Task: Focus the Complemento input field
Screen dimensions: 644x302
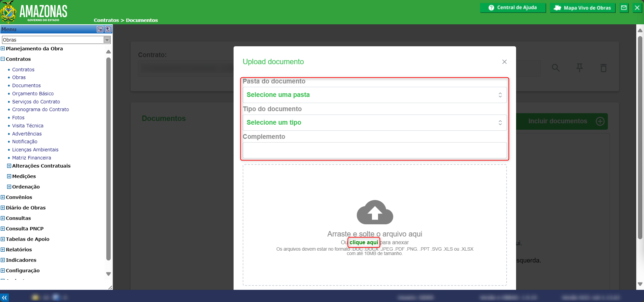Action: click(375, 150)
